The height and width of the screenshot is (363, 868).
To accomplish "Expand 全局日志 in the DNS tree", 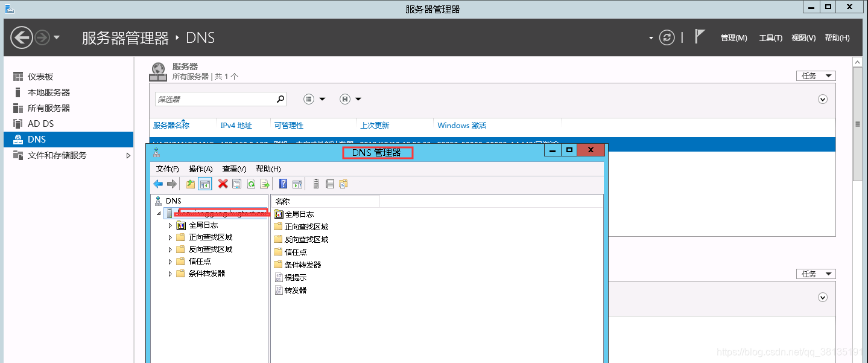I will [170, 225].
